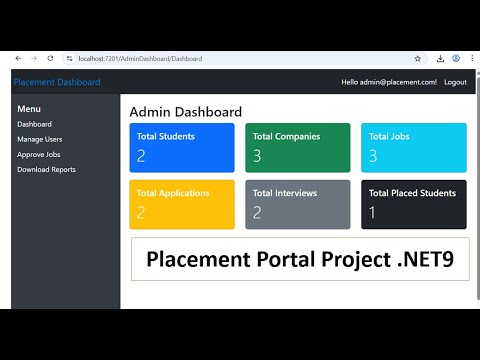
Task: Click the page vertical scrollbar
Action: 478,188
